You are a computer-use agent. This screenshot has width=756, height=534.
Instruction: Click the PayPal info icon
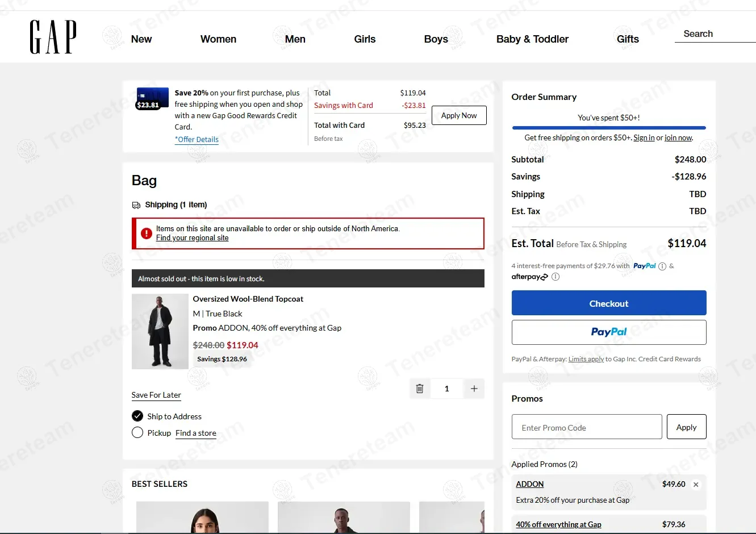[x=662, y=266]
